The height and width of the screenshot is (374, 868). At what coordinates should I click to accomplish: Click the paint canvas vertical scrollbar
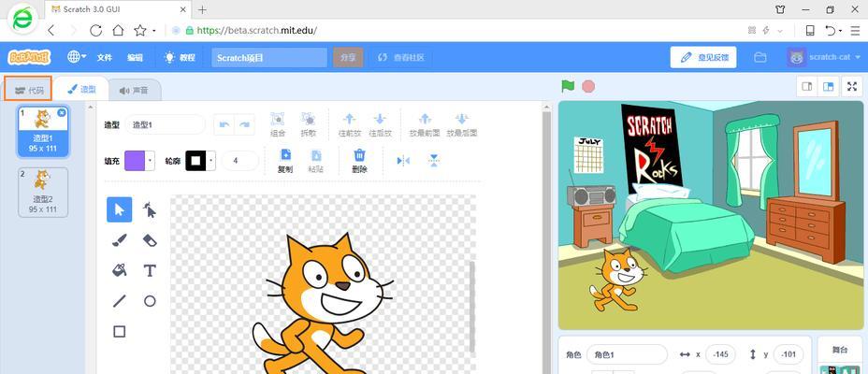tap(472, 307)
